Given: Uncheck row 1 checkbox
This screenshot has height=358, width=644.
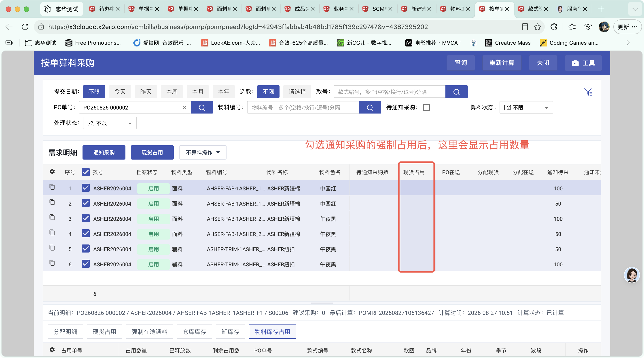Looking at the screenshot, I should tap(85, 188).
